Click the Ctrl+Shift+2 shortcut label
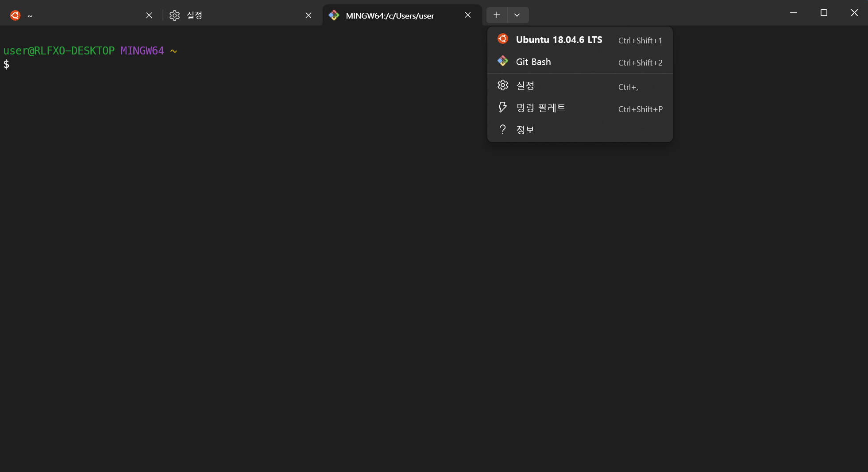Image resolution: width=868 pixels, height=472 pixels. point(640,62)
